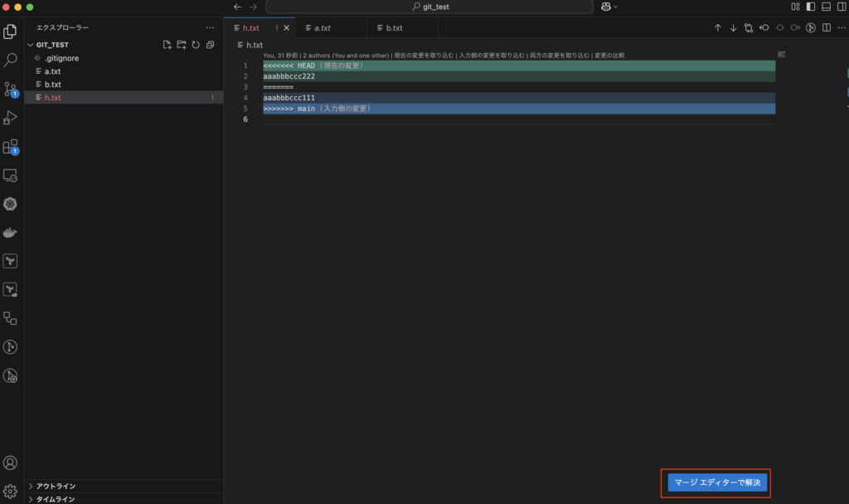Image resolution: width=849 pixels, height=504 pixels.
Task: Select a.txt in the file tree
Action: click(x=124, y=71)
